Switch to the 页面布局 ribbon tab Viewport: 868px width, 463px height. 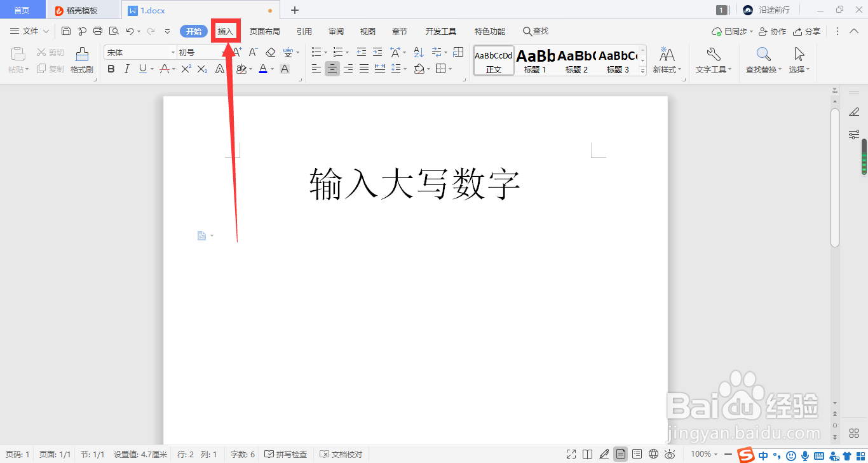click(265, 31)
